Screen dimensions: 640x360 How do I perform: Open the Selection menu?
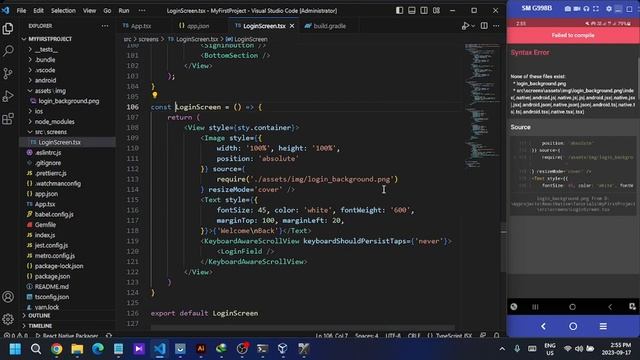[63, 11]
